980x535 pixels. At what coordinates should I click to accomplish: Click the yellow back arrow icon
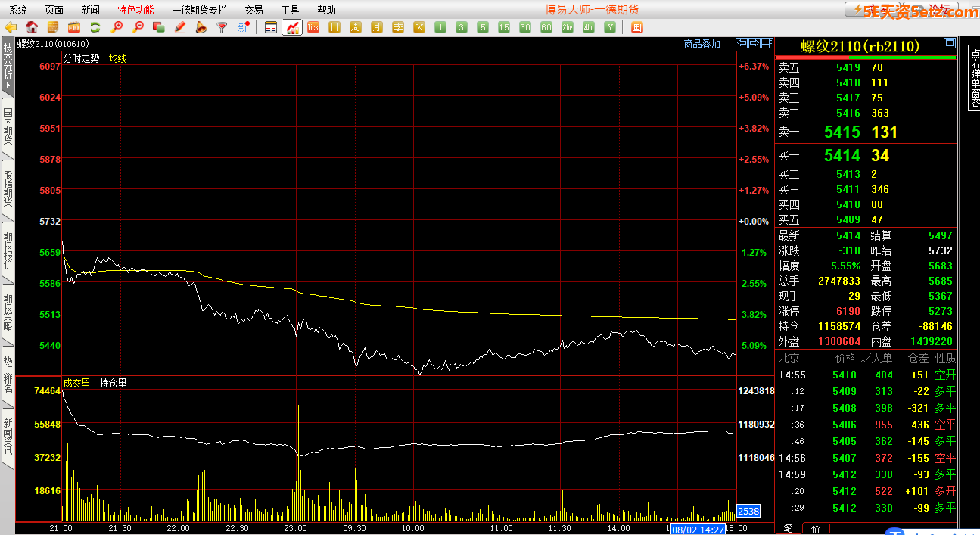click(11, 27)
